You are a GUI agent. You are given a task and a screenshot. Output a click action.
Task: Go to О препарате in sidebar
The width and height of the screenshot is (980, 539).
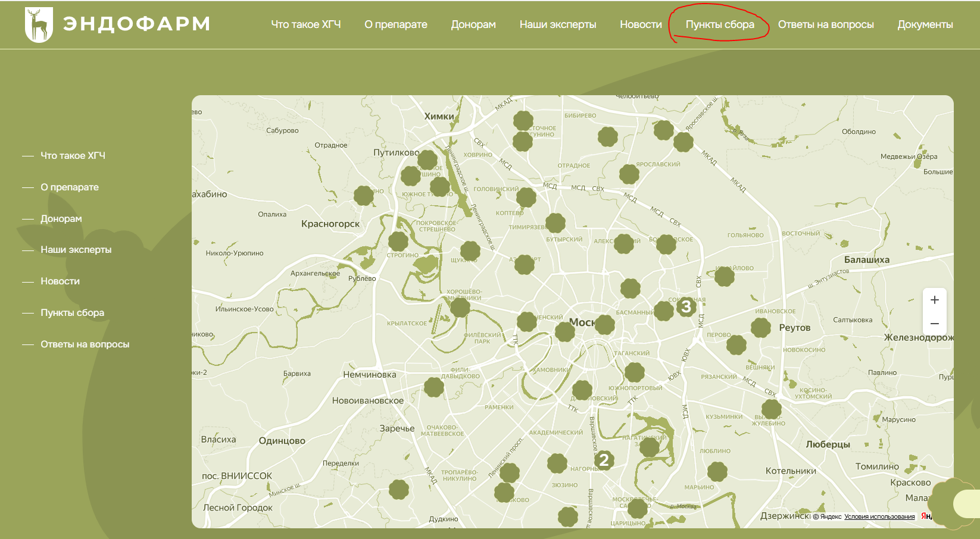pos(70,187)
